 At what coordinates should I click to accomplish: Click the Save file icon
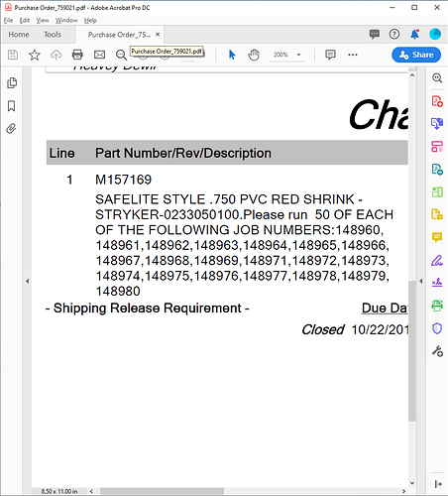13,55
